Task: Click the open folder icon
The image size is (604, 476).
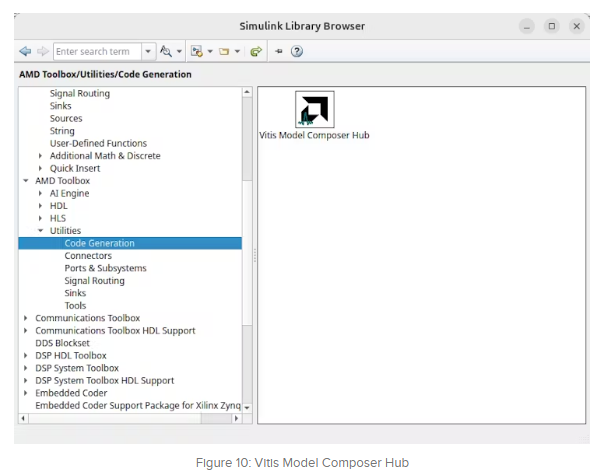Action: (x=225, y=51)
